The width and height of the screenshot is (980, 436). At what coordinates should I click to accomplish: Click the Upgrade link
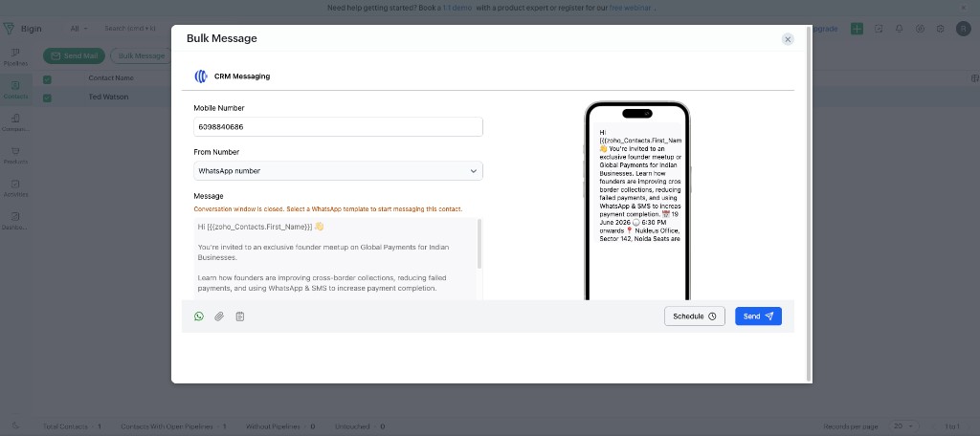[x=825, y=29]
